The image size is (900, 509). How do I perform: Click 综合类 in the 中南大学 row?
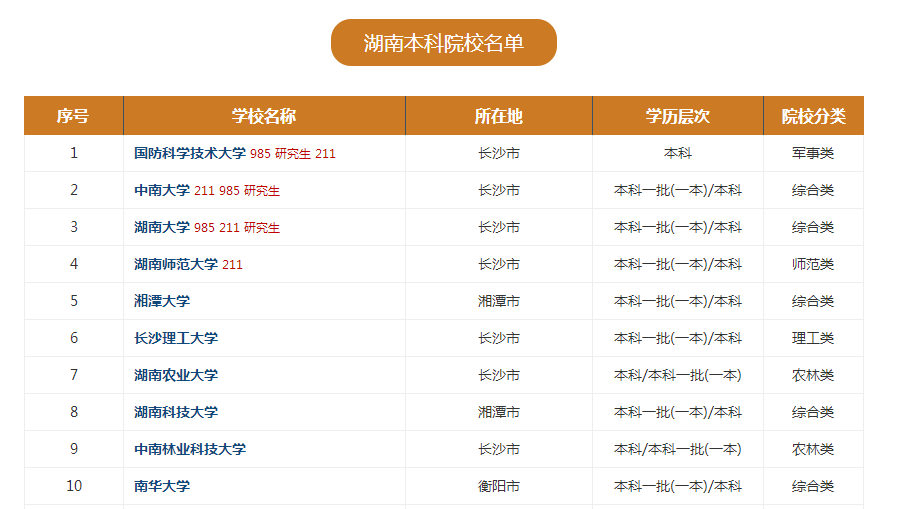point(813,191)
